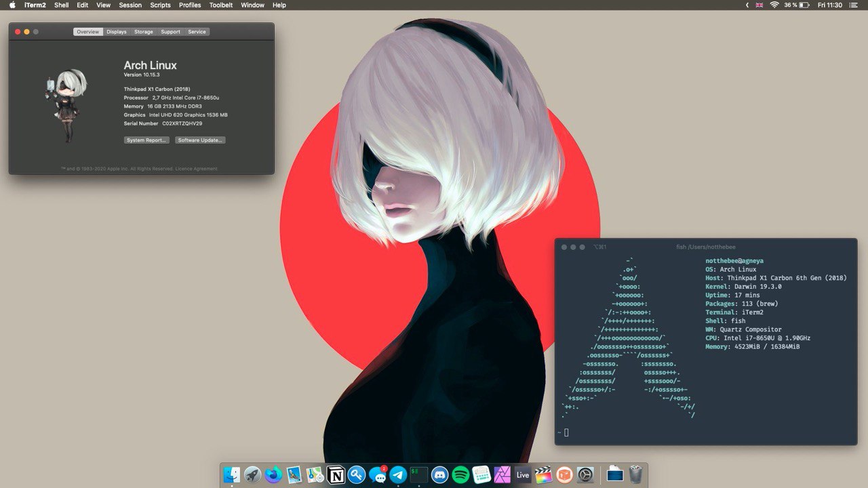Click 'Memory: 4523MiB / 16384MiB' line
Viewport: 868px width, 488px height.
click(x=752, y=346)
